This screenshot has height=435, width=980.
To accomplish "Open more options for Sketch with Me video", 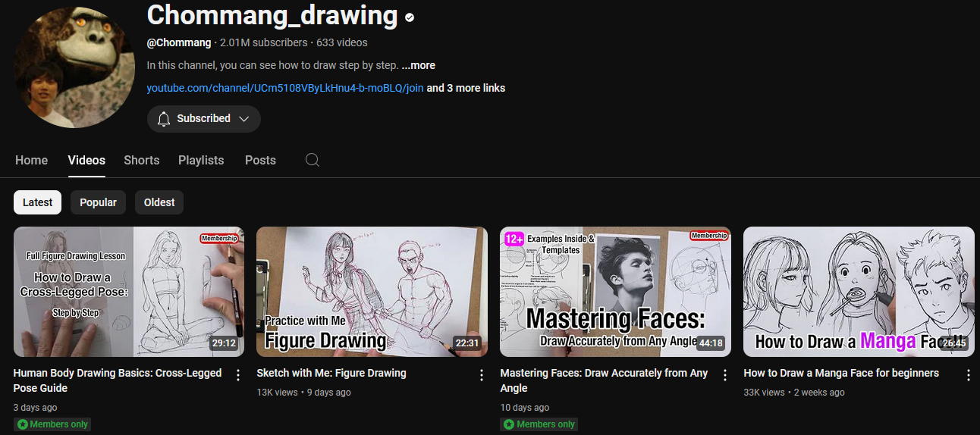I will tap(482, 375).
